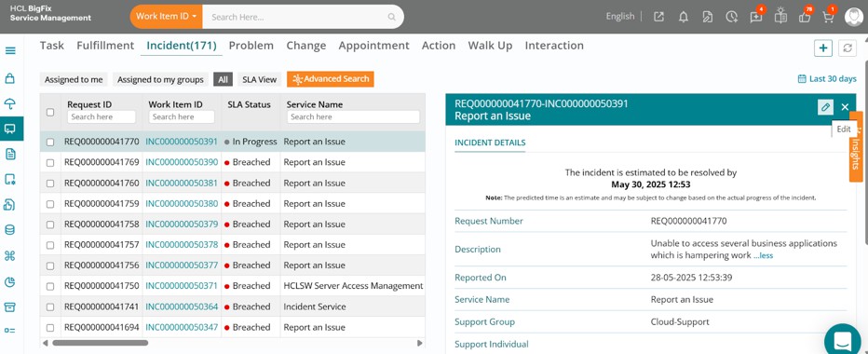Viewport: 868px width, 354px height.
Task: Switch to the Problem tab
Action: click(251, 46)
